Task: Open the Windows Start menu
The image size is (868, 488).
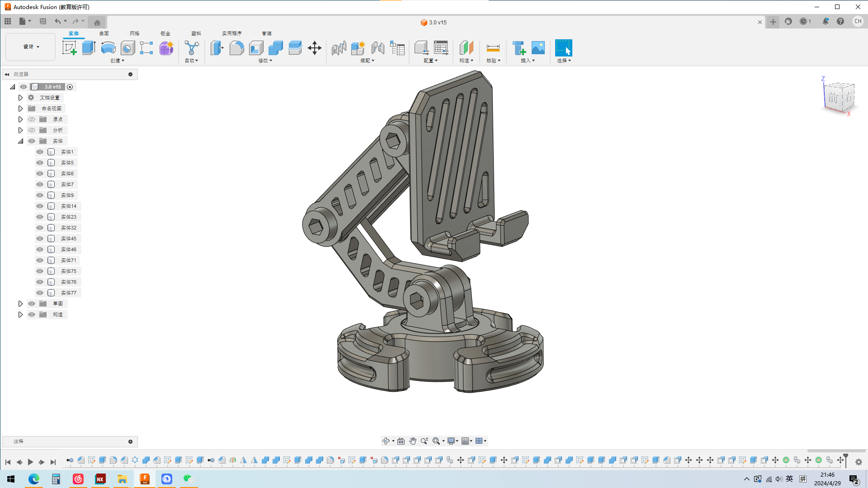Action: (x=11, y=479)
